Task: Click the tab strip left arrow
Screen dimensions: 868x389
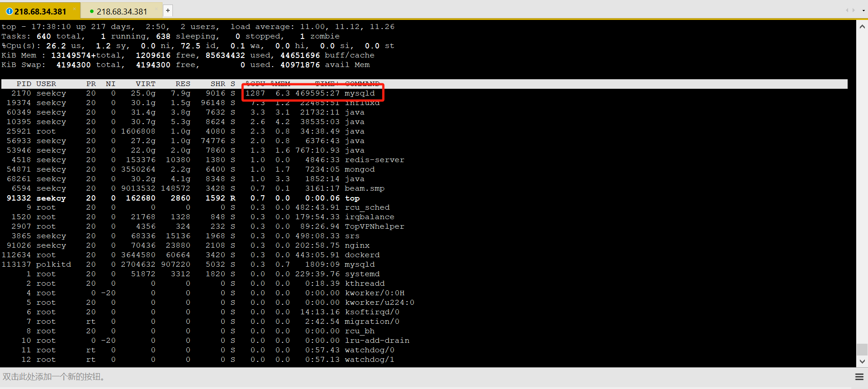Action: point(847,10)
